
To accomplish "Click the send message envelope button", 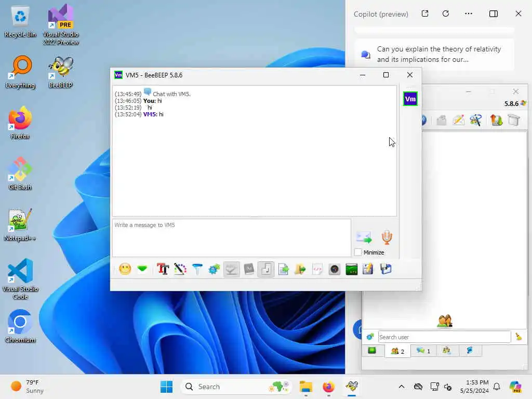I will click(x=364, y=237).
